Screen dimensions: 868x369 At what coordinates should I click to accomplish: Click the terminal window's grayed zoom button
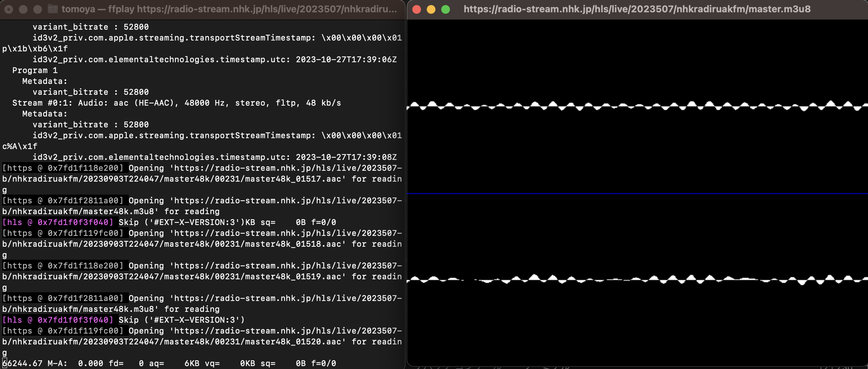[x=38, y=9]
